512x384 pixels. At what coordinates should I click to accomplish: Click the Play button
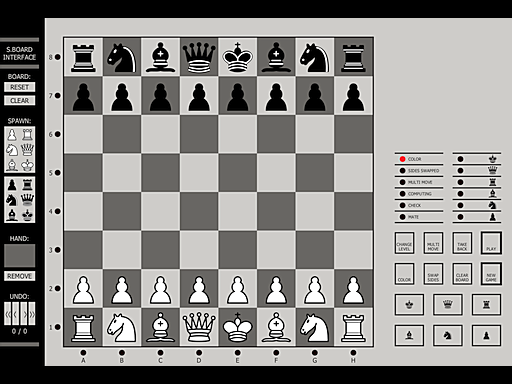pos(491,243)
